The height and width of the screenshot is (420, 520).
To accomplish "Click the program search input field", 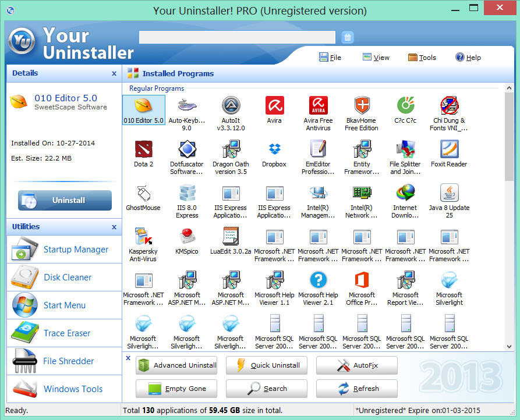I will 237,37.
